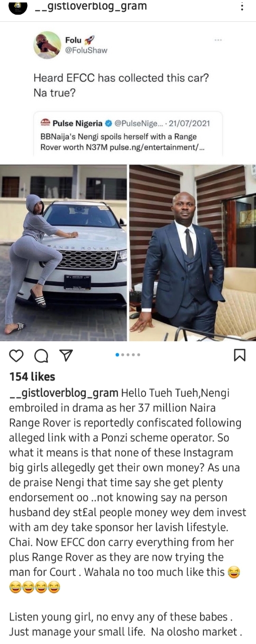The image size is (256, 644).
Task: Tap the __gistloverblog_gram profile avatar
Action: [x=18, y=7]
